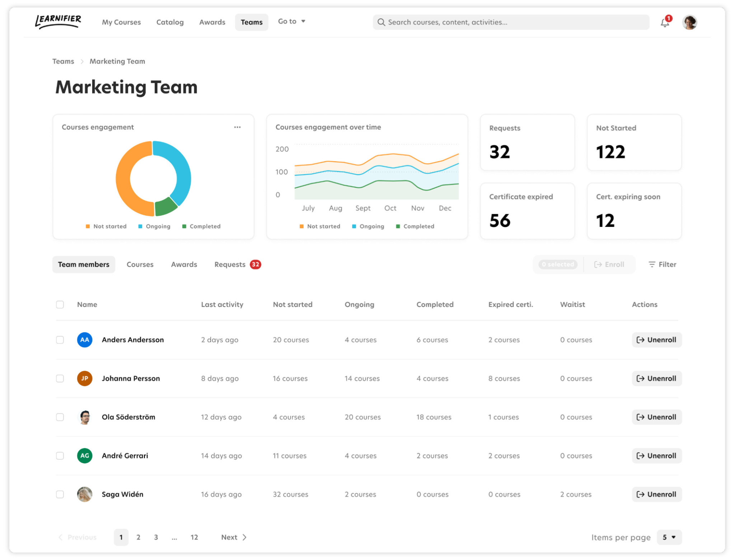The height and width of the screenshot is (560, 735).
Task: Open the Not Started 122 card
Action: click(634, 143)
